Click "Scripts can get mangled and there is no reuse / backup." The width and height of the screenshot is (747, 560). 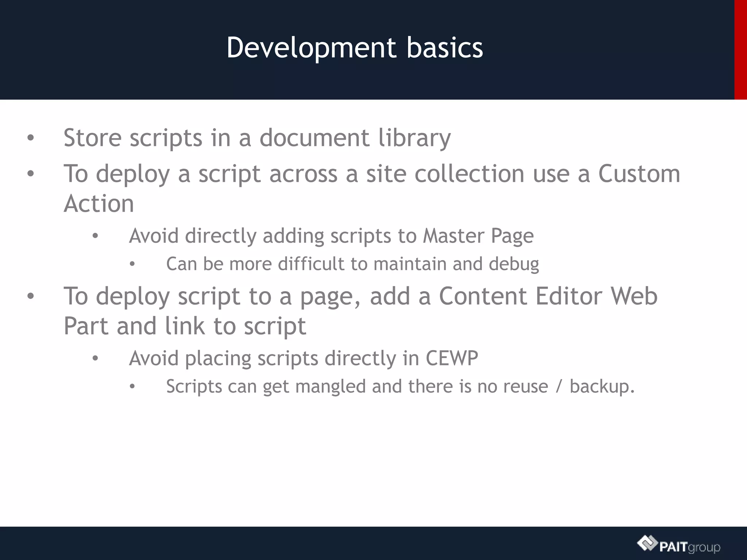(x=400, y=386)
